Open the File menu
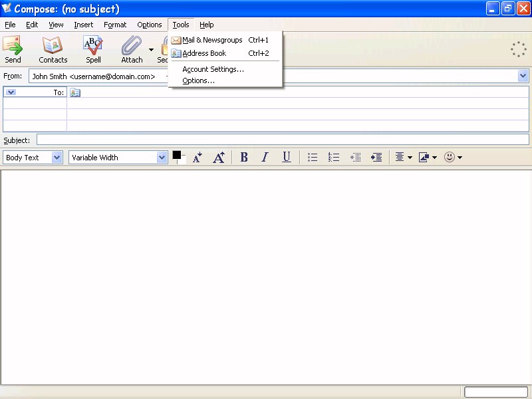Viewport: 532px width, 399px height. pos(10,25)
